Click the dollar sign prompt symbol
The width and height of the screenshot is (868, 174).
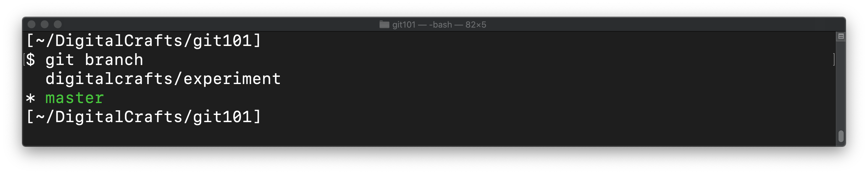coord(31,60)
